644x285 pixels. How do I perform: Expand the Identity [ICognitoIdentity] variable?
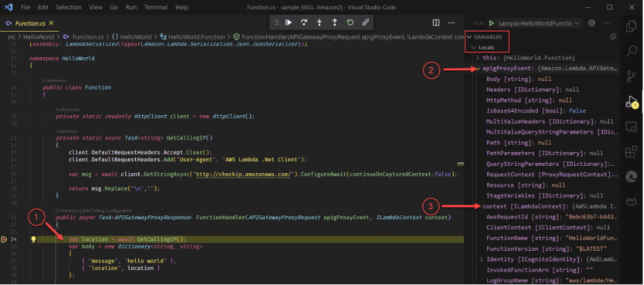[x=481, y=259]
